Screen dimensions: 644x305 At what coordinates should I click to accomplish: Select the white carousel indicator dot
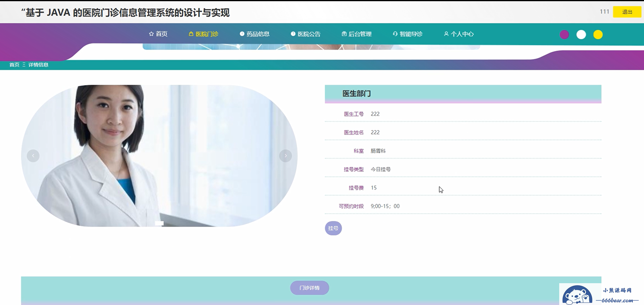pyautogui.click(x=159, y=223)
